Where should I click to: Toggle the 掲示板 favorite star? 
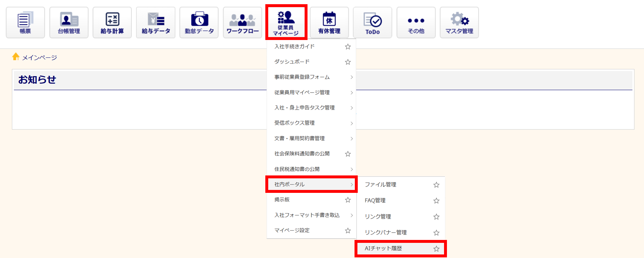coord(348,200)
